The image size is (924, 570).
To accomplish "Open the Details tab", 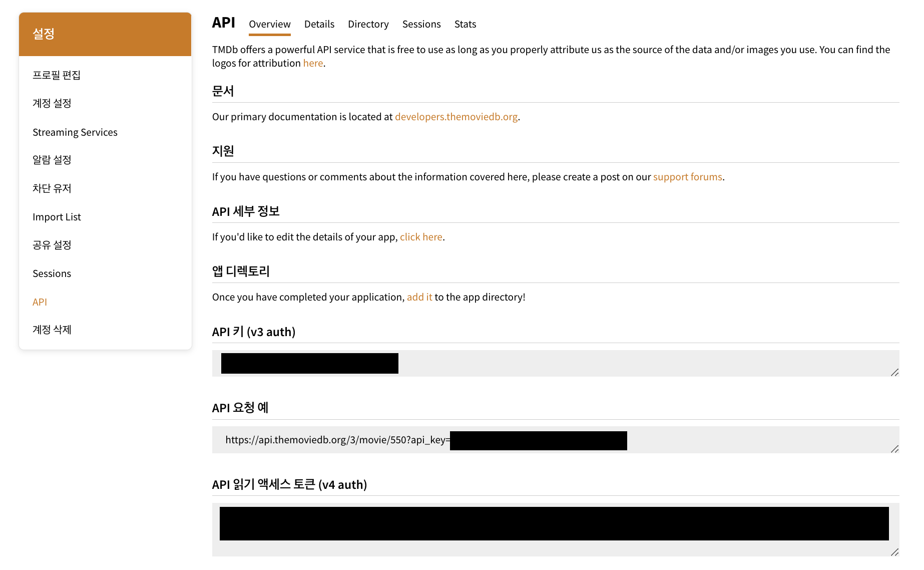I will (319, 24).
